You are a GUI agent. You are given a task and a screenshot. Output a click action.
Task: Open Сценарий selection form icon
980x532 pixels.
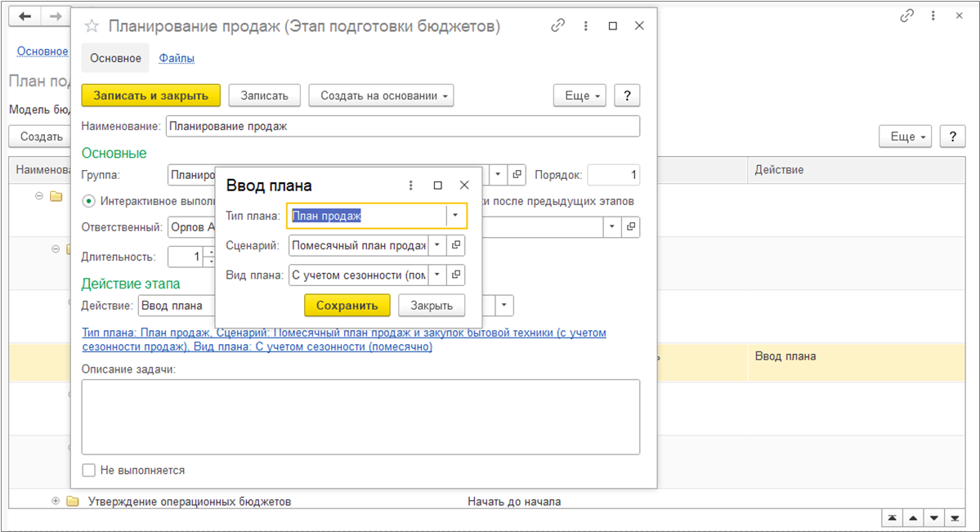(457, 245)
